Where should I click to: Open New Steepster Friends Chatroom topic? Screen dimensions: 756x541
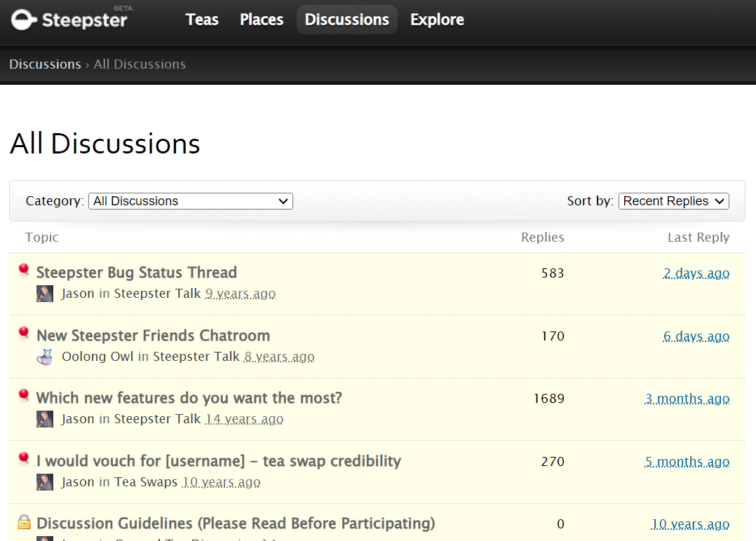pos(154,335)
